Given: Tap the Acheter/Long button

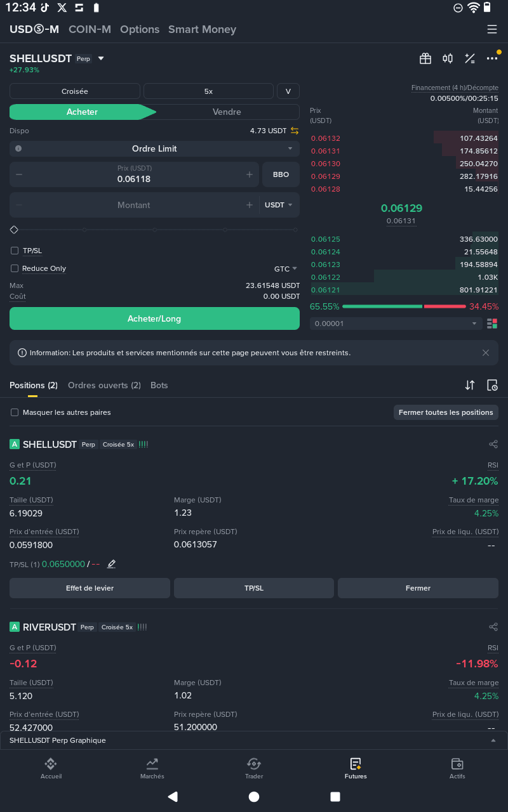Looking at the screenshot, I should 154,318.
